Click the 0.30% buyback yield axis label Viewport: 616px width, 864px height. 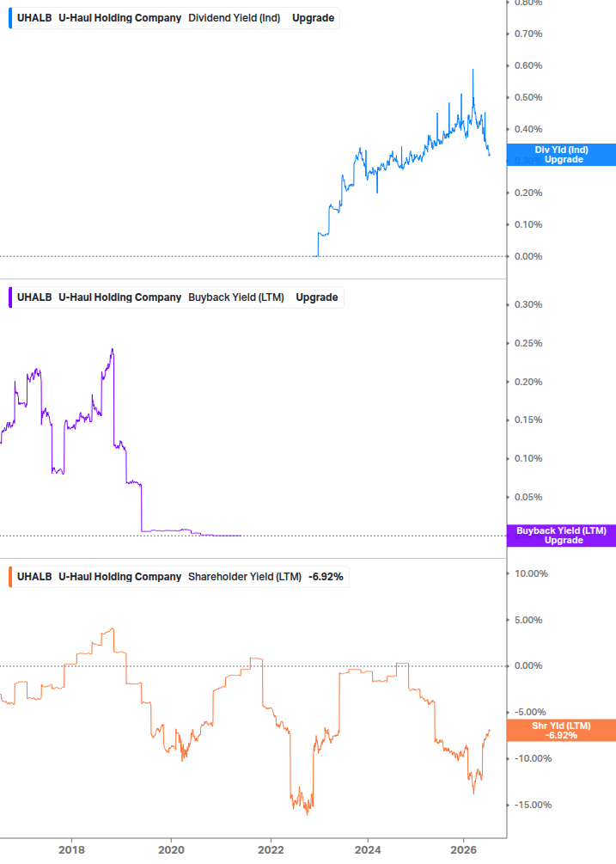click(528, 304)
